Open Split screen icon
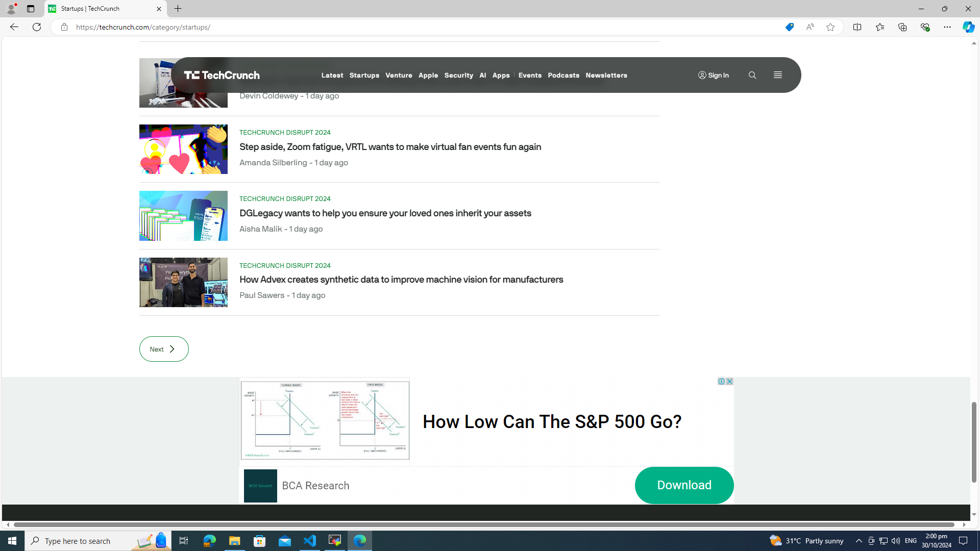This screenshot has width=980, height=551. 857,27
